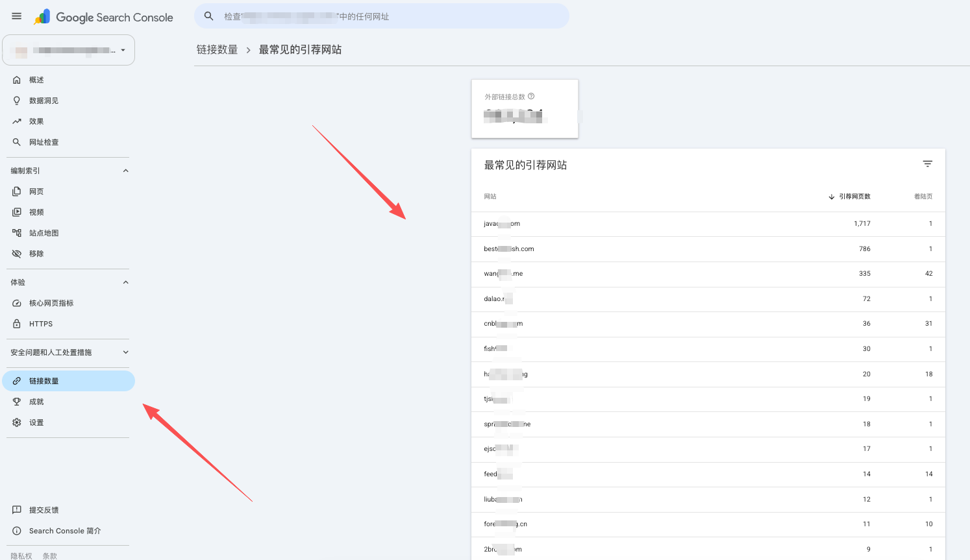Click the value 72 in table

[867, 299]
